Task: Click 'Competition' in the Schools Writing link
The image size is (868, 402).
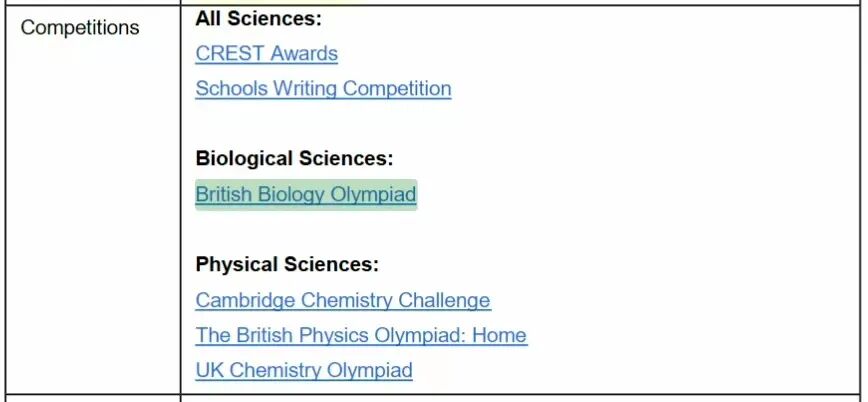Action: click(x=397, y=89)
